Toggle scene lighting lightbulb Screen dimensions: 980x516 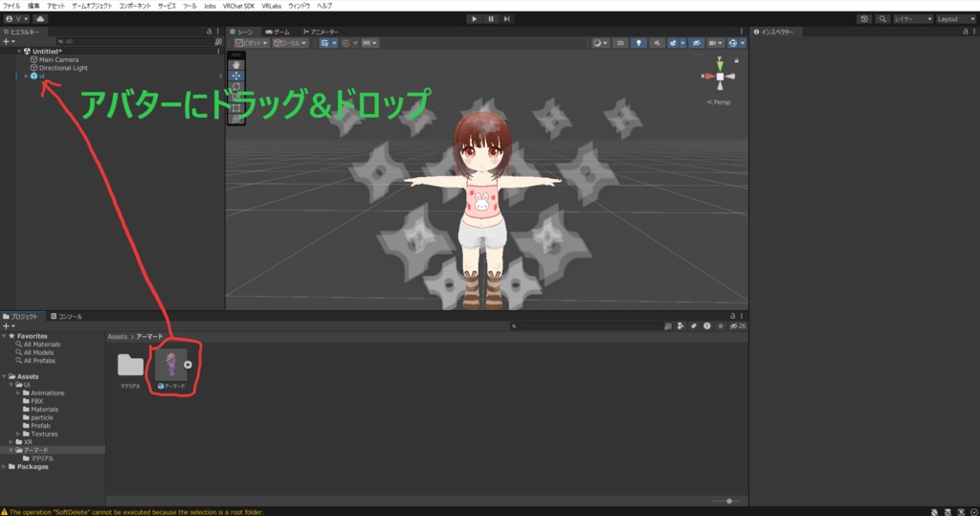pos(638,43)
